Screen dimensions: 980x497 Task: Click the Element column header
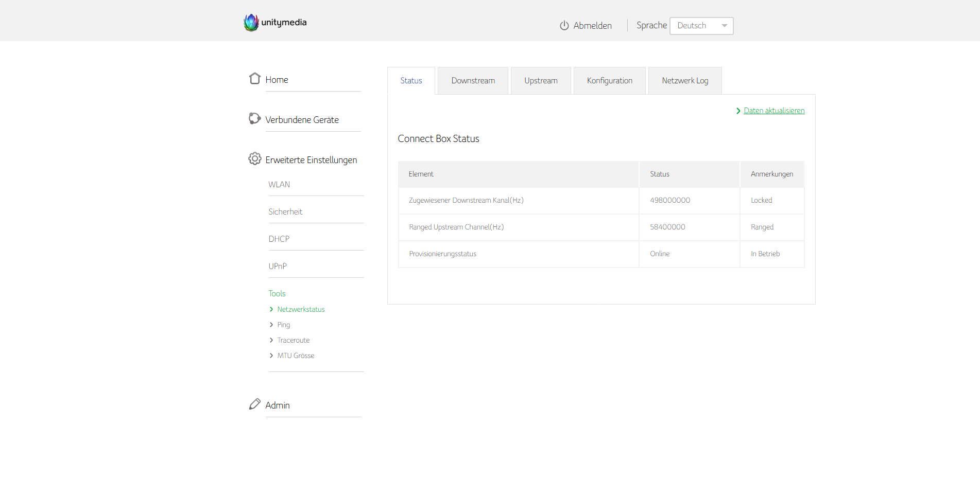click(519, 174)
